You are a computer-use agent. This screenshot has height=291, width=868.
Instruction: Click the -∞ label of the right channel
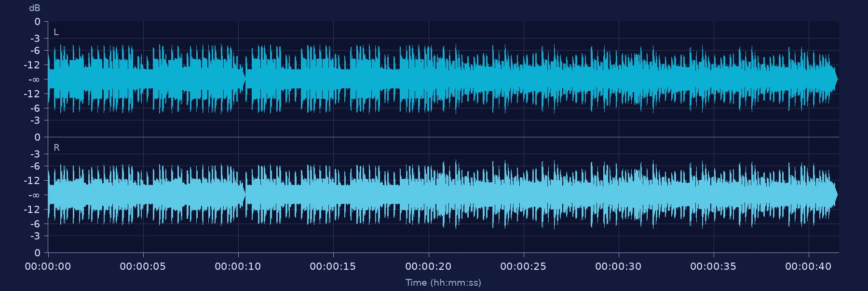[34, 195]
